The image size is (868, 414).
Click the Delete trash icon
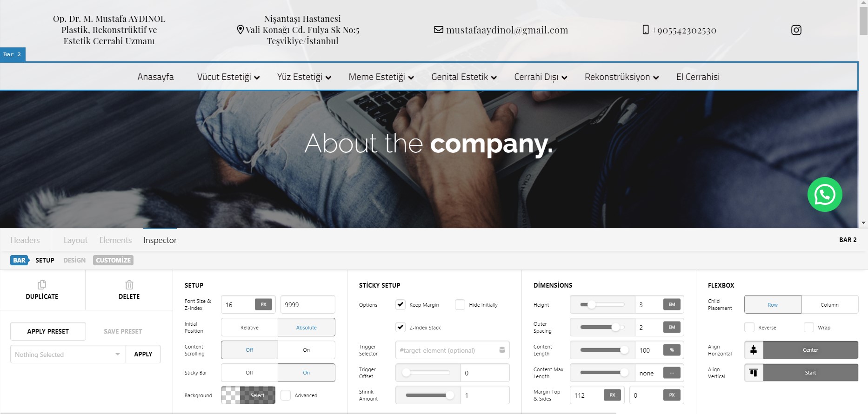point(129,285)
